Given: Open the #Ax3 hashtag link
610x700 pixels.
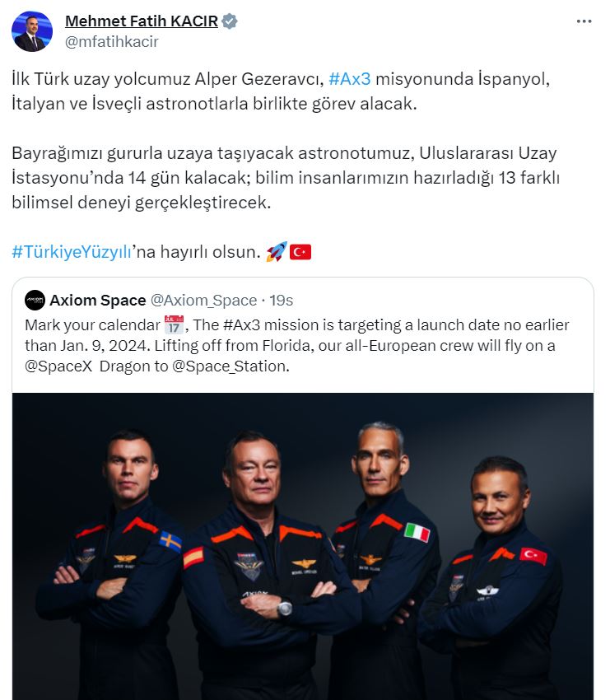Looking at the screenshot, I should pyautogui.click(x=349, y=79).
